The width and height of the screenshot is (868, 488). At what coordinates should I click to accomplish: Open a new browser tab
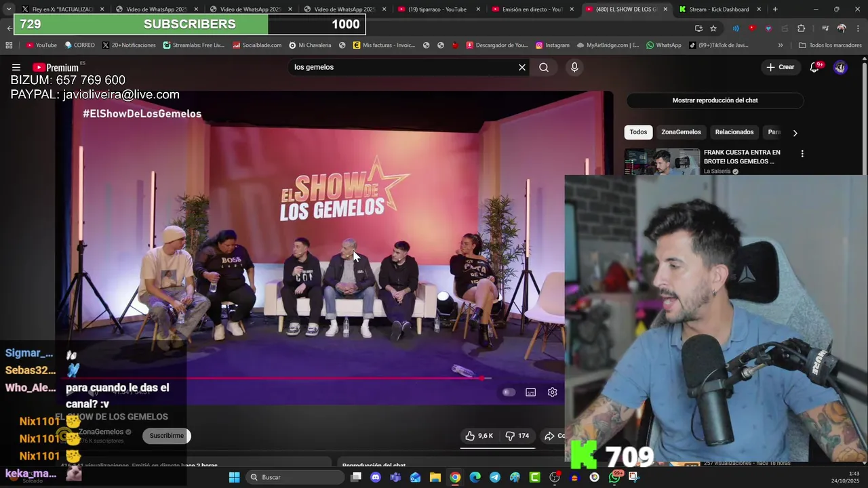(x=775, y=9)
